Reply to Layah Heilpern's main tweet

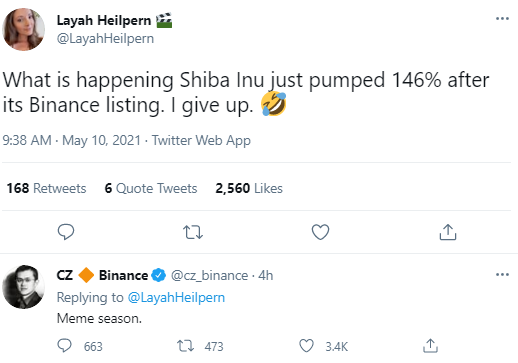[66, 232]
